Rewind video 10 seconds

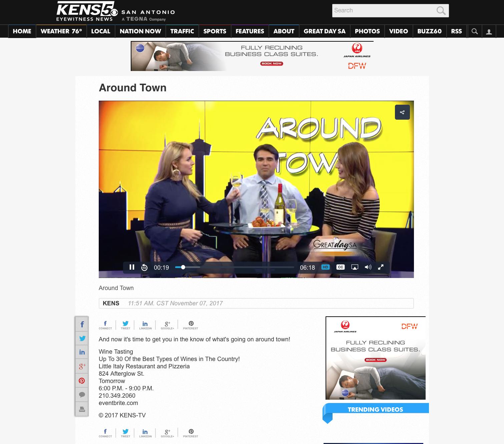pos(144,267)
